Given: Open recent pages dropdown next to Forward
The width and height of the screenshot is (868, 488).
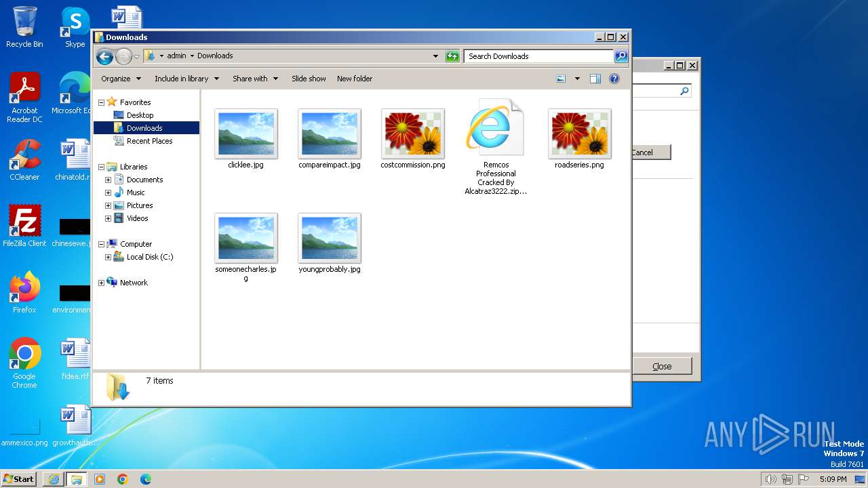Looking at the screenshot, I should pyautogui.click(x=137, y=56).
